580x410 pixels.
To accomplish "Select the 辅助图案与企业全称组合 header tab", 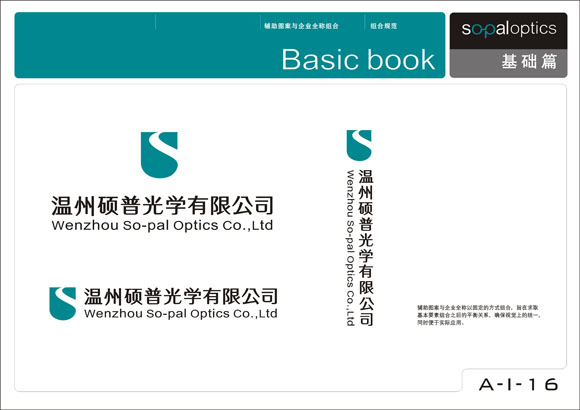I will pyautogui.click(x=301, y=26).
